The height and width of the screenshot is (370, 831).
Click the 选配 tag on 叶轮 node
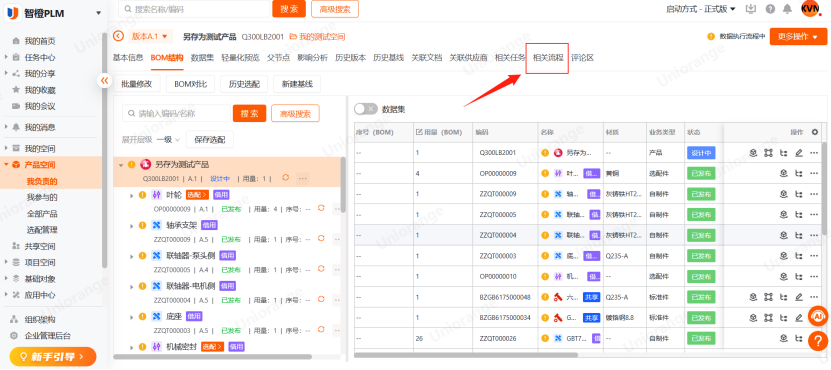[197, 195]
